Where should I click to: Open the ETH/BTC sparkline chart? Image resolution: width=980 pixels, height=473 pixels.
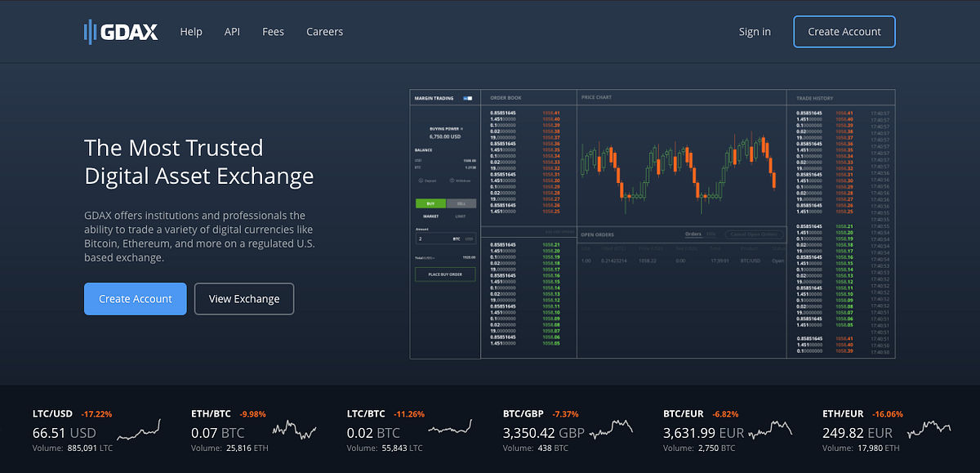294,430
